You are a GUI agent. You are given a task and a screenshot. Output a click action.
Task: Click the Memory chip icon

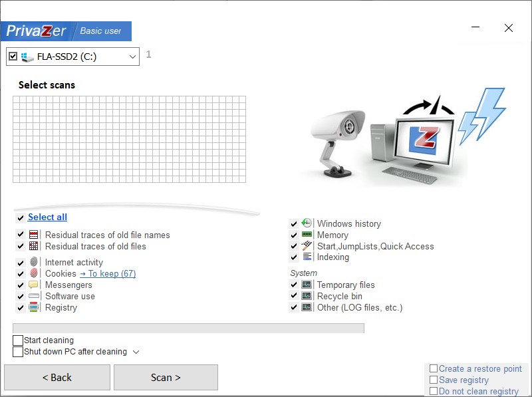307,234
